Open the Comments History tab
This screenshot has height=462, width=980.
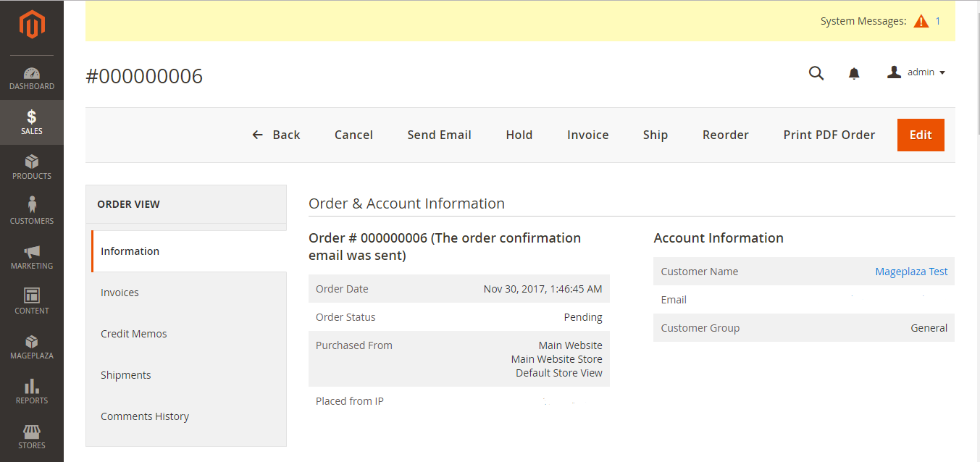[x=145, y=416]
